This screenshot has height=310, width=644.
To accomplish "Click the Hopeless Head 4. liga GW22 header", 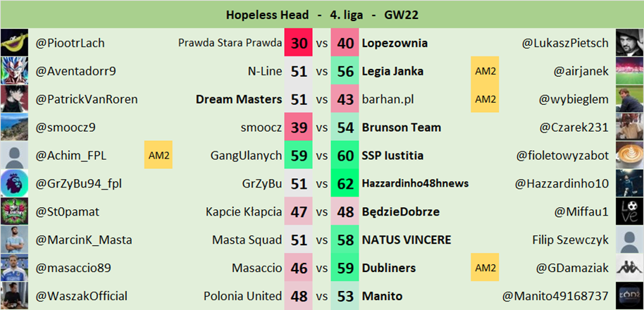I will 322,14.
